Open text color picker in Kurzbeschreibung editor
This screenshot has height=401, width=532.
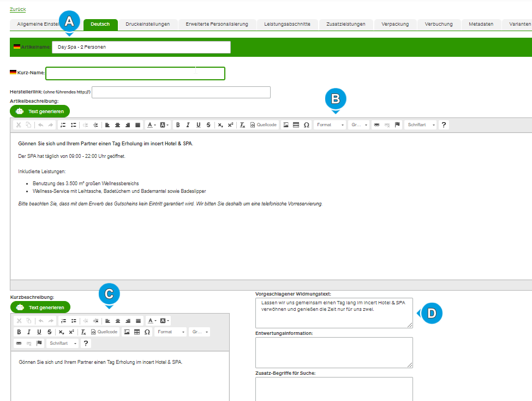(152, 321)
